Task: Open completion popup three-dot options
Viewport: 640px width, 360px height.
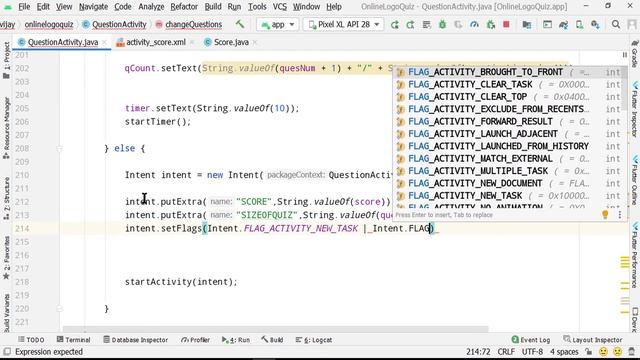Action: pyautogui.click(x=620, y=215)
